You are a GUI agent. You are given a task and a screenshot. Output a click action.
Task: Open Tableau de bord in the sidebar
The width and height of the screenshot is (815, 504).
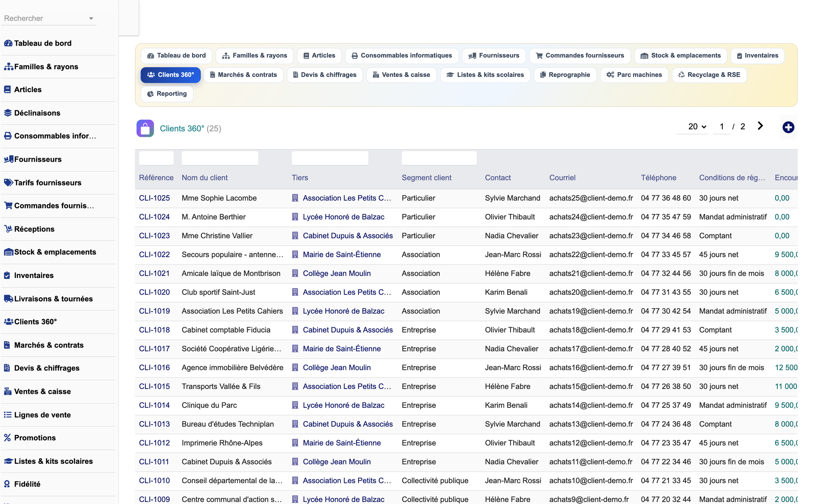[43, 43]
